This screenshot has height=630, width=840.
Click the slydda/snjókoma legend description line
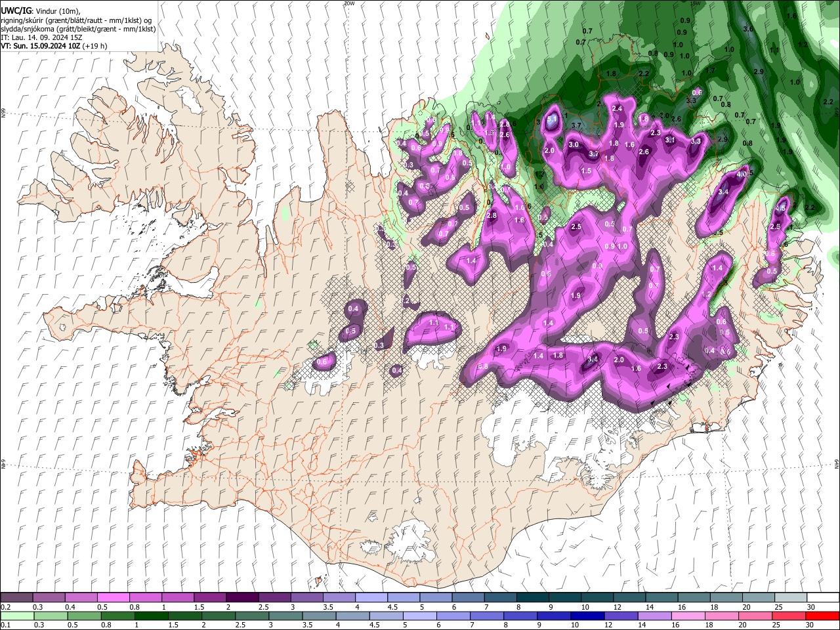click(x=78, y=29)
